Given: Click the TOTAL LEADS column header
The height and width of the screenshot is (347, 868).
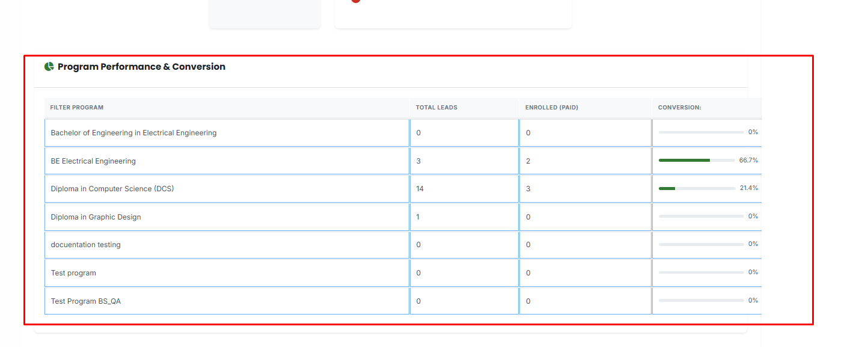Looking at the screenshot, I should click(x=436, y=108).
